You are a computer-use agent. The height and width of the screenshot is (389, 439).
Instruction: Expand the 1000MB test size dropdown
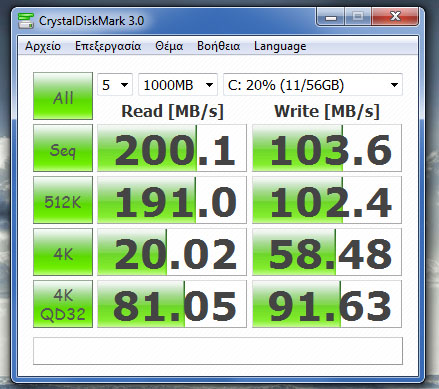click(178, 85)
